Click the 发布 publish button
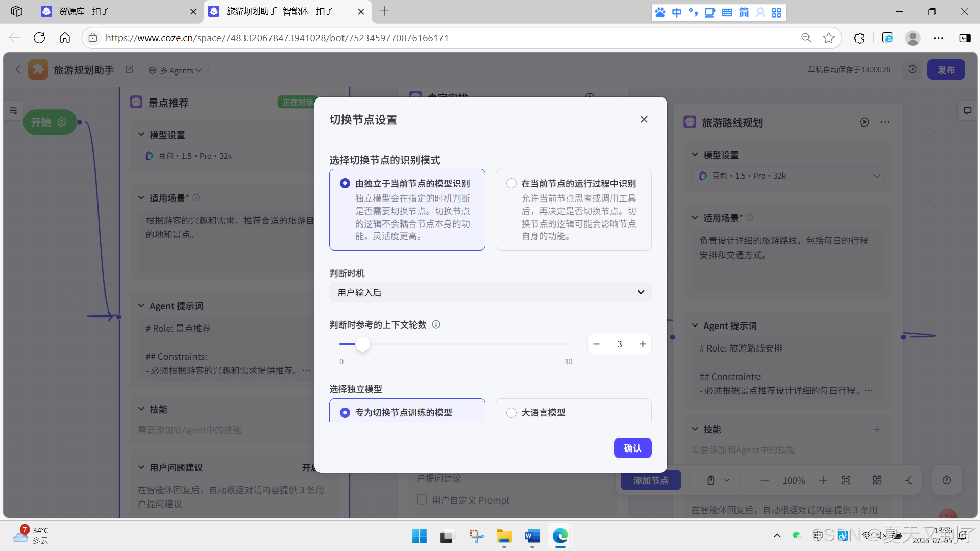980x551 pixels. coord(945,70)
